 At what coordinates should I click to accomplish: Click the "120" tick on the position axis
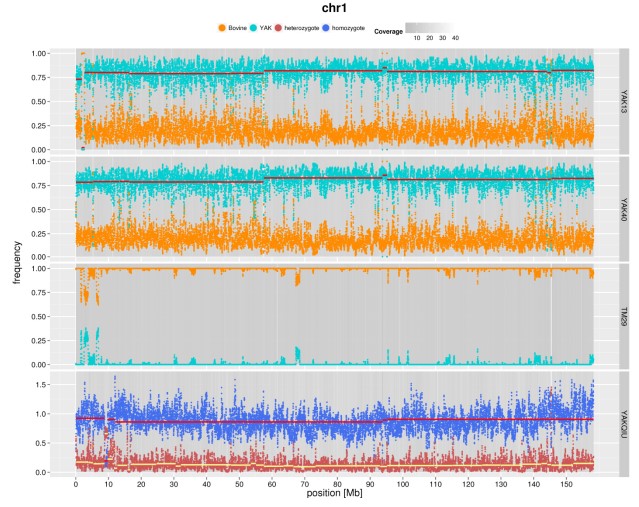pyautogui.click(x=468, y=484)
